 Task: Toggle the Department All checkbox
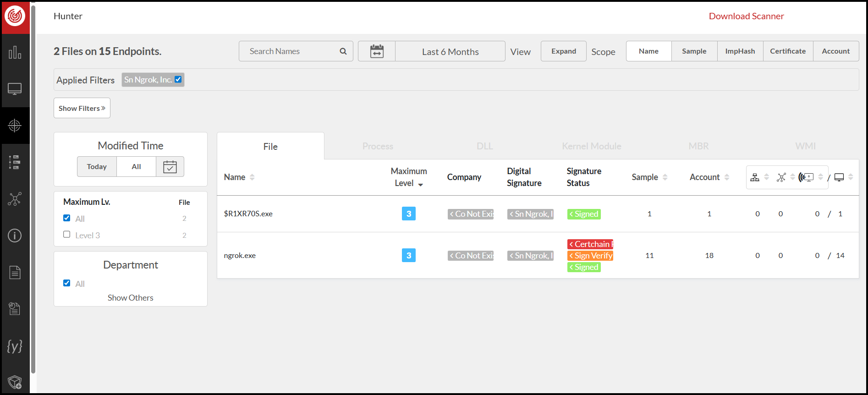tap(67, 283)
